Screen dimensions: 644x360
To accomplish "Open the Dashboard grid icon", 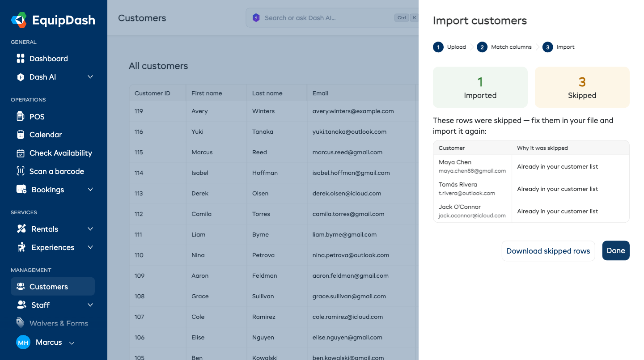I will [x=20, y=59].
